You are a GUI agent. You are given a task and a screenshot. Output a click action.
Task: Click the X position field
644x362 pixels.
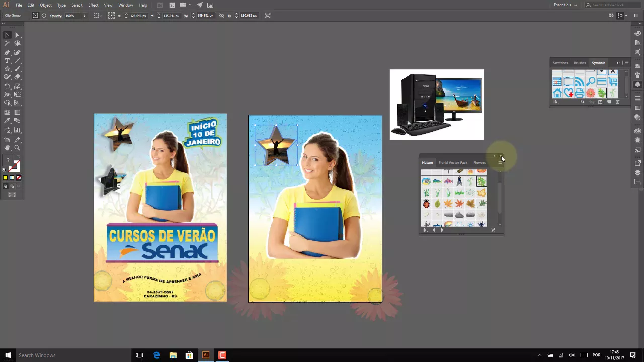pyautogui.click(x=138, y=16)
